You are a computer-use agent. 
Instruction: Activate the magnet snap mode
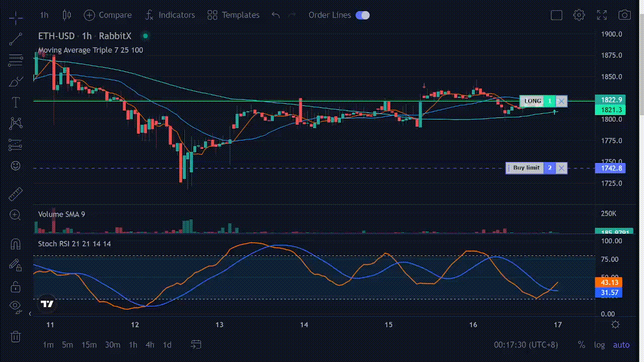point(16,244)
